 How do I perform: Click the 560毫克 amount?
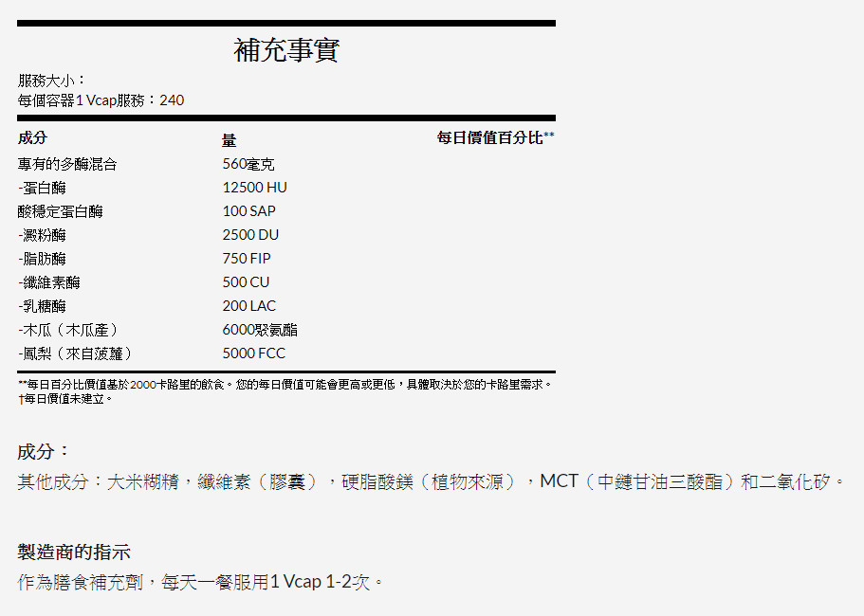point(248,164)
